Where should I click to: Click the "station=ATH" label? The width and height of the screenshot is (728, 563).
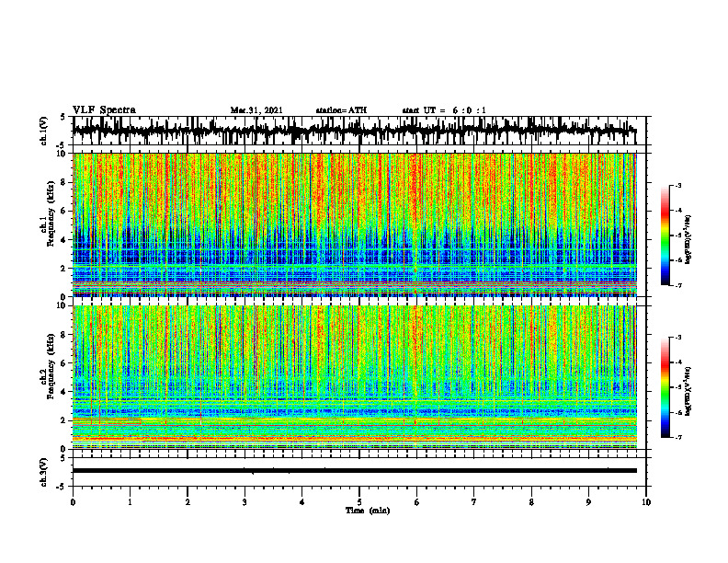[x=341, y=110]
